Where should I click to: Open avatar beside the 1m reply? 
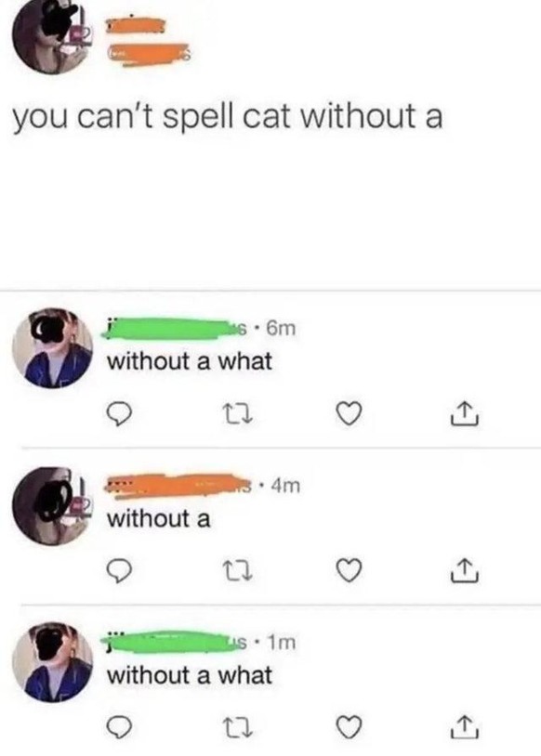52,662
